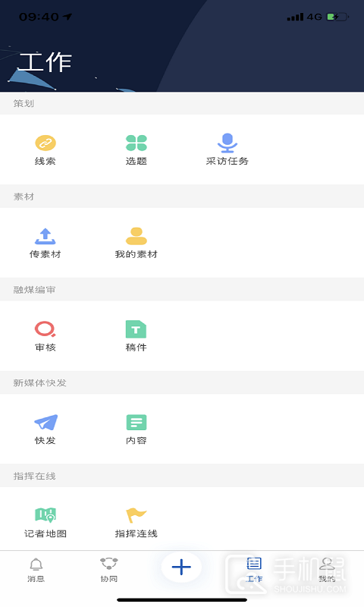Image resolution: width=364 pixels, height=607 pixels.
Task: Tap the 新媒体快发 section header
Action: [x=40, y=383]
